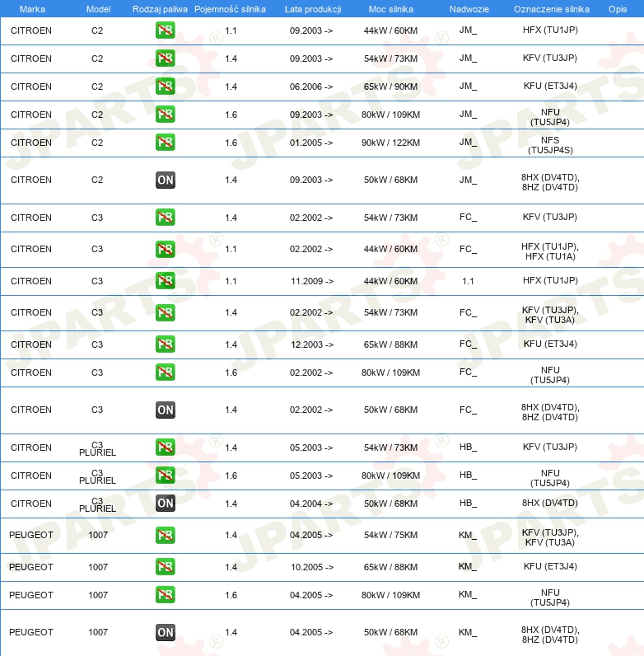Screen dimensions: 644x656
Task: Select KFV (TU3JP), KFV (TU3A) in C3 row
Action: [x=550, y=315]
